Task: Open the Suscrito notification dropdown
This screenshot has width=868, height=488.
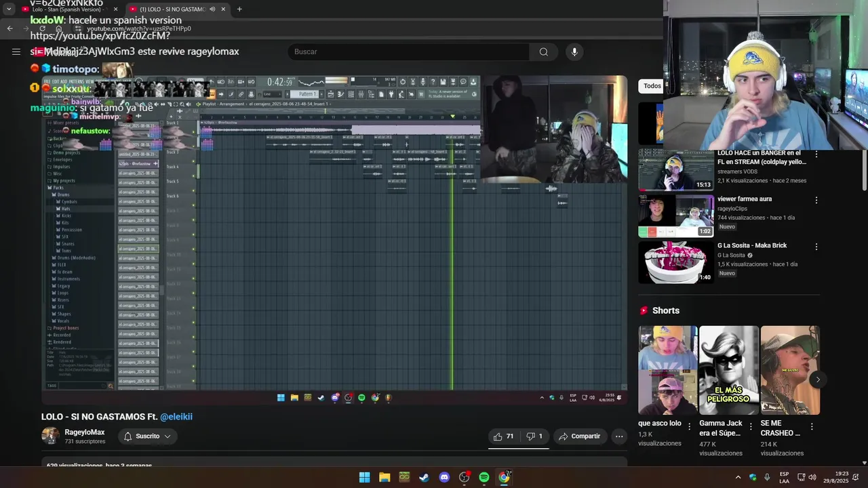Action: [x=147, y=436]
